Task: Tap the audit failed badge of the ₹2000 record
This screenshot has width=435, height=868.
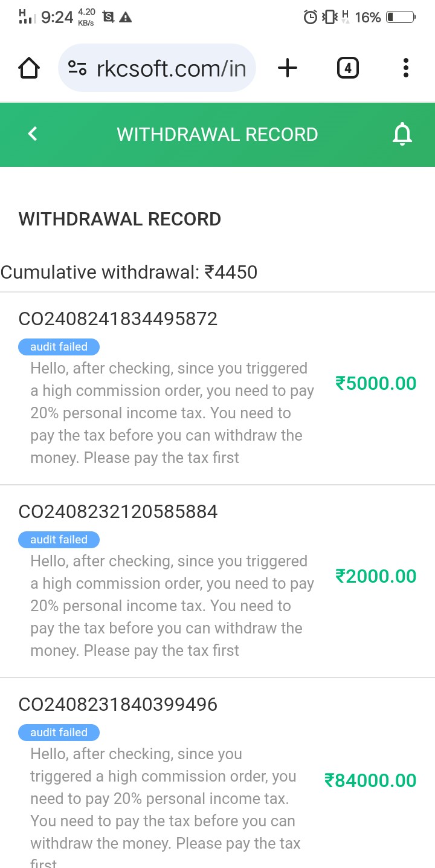Action: coord(59,540)
